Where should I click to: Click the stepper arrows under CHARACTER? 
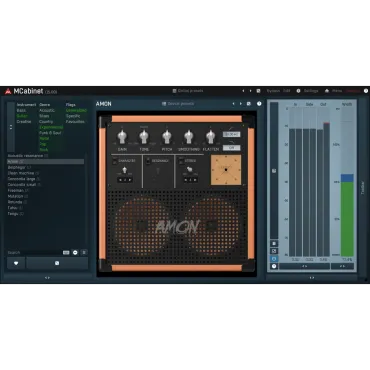click(125, 180)
